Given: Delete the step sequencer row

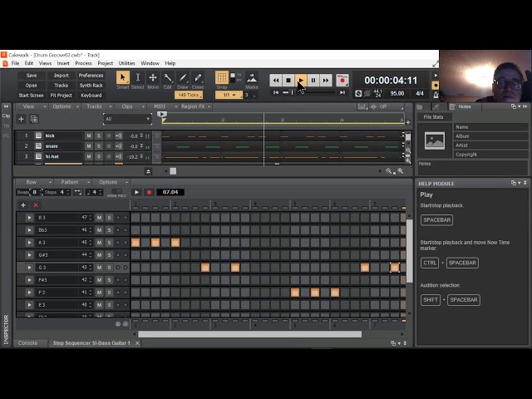Looking at the screenshot, I should (x=36, y=205).
